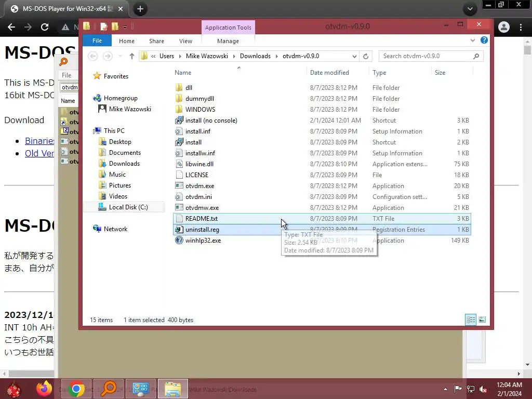Open Desktop in navigation pane
Viewport: 532px width, 399px height.
[120, 142]
